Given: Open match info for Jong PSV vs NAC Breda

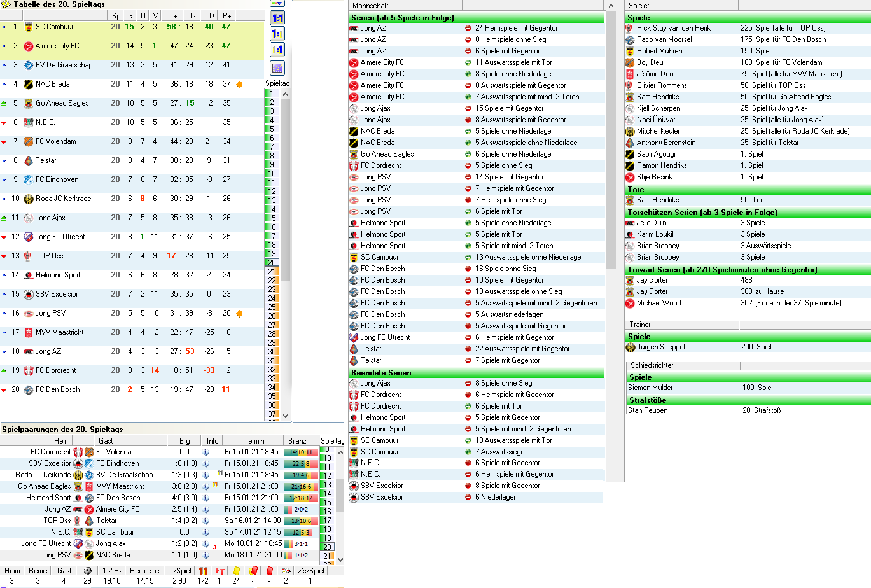Looking at the screenshot, I should 206,555.
